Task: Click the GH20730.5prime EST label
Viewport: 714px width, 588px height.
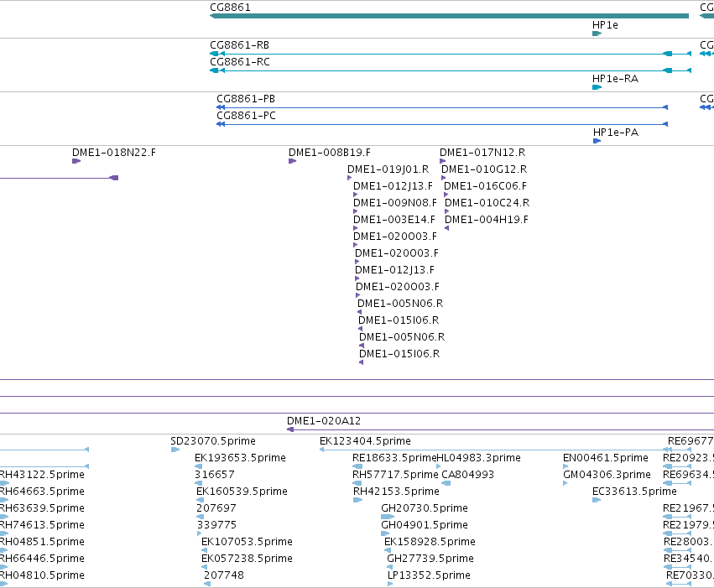Action: point(425,508)
